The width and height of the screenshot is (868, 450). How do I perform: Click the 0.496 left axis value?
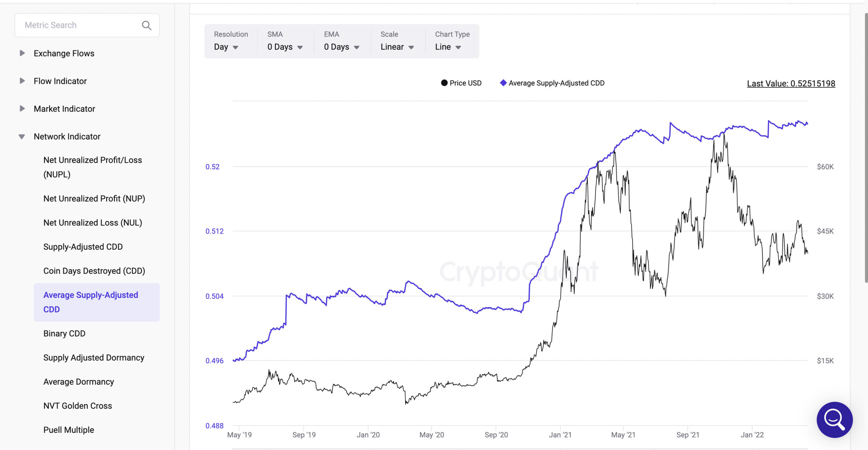(x=214, y=361)
